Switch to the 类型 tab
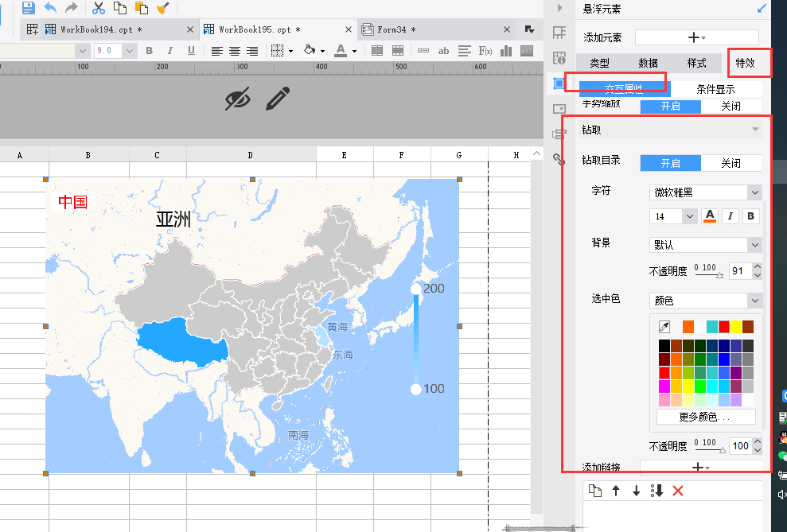Image resolution: width=787 pixels, height=532 pixels. (x=599, y=63)
